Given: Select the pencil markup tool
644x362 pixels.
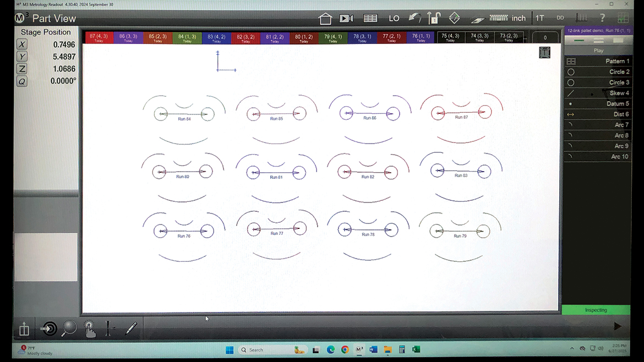Looking at the screenshot, I should (x=131, y=328).
